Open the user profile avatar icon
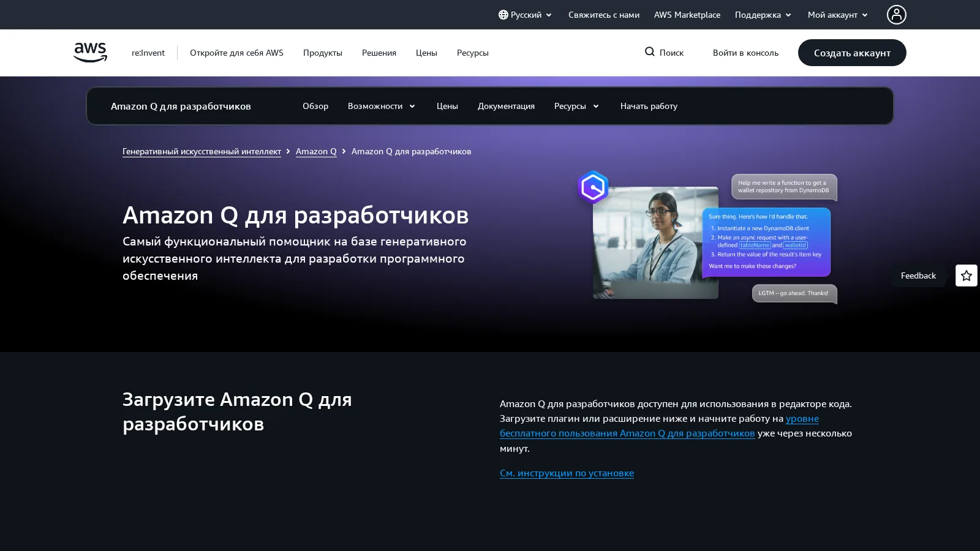 pyautogui.click(x=897, y=15)
